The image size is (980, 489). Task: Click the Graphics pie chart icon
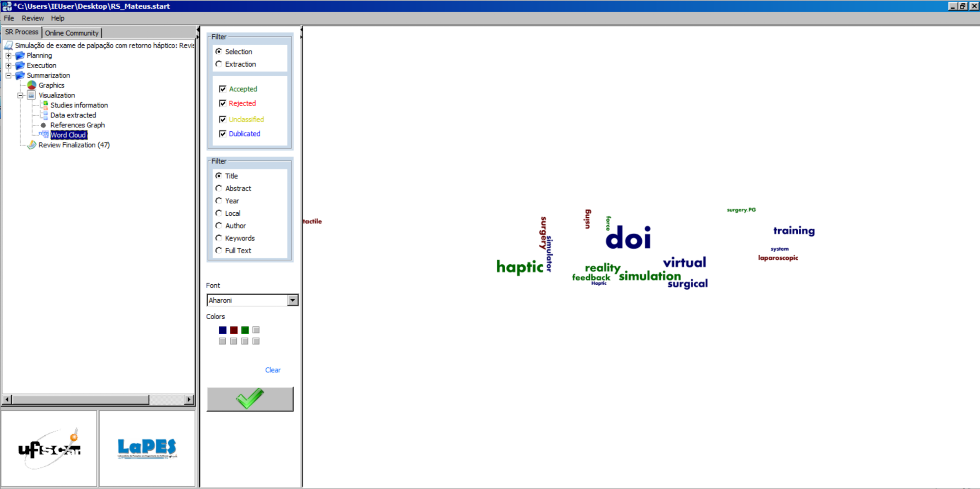tap(32, 85)
